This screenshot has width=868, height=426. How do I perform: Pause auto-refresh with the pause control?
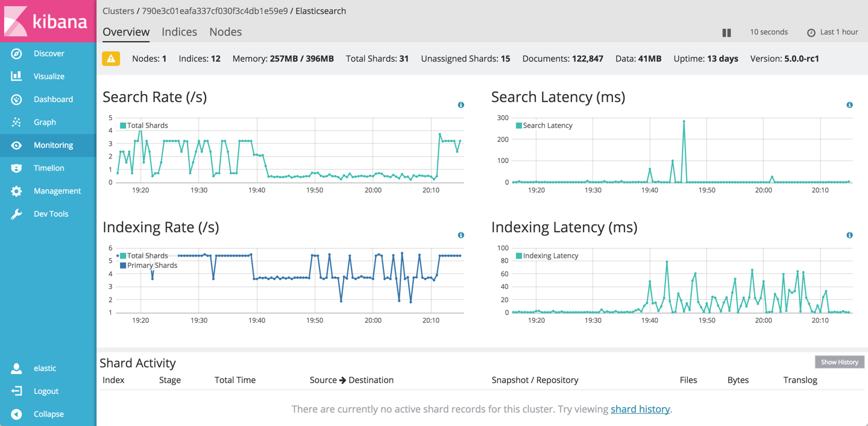(x=726, y=33)
